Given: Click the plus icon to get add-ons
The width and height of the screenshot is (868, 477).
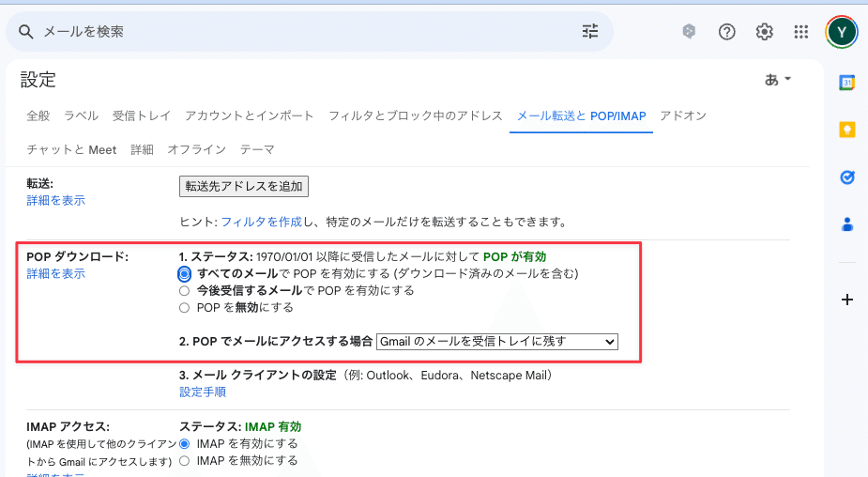Looking at the screenshot, I should pos(846,300).
